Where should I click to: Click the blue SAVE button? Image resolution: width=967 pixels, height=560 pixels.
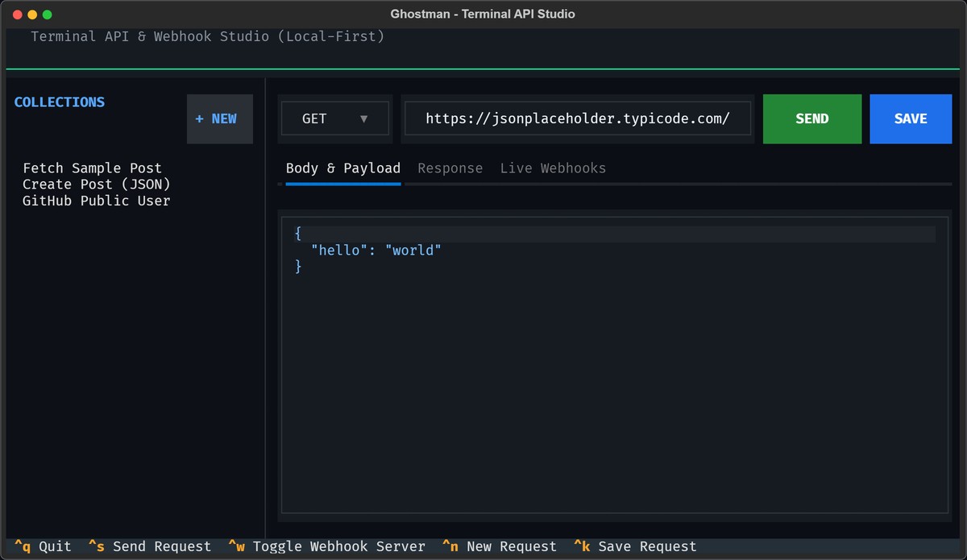coord(911,118)
